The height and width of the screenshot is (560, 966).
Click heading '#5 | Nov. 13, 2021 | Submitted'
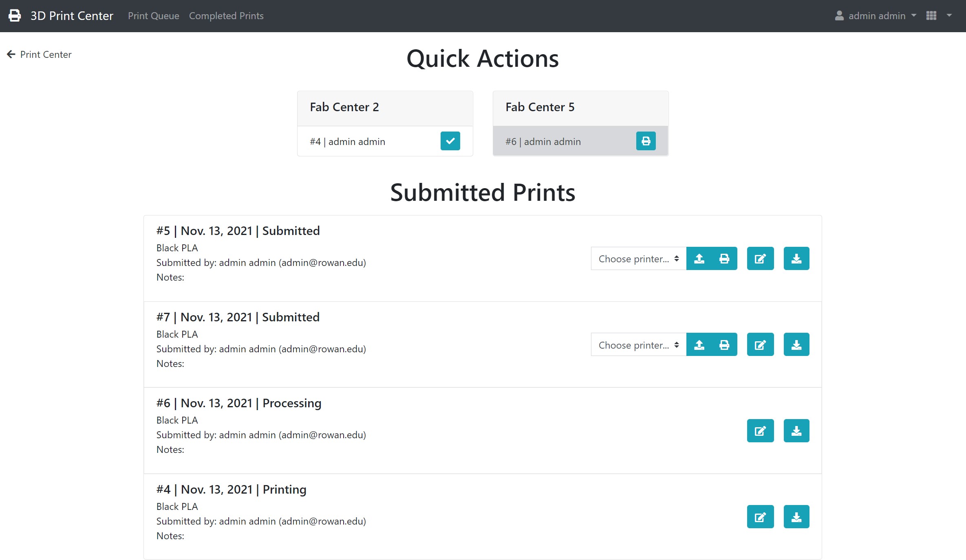(x=238, y=231)
